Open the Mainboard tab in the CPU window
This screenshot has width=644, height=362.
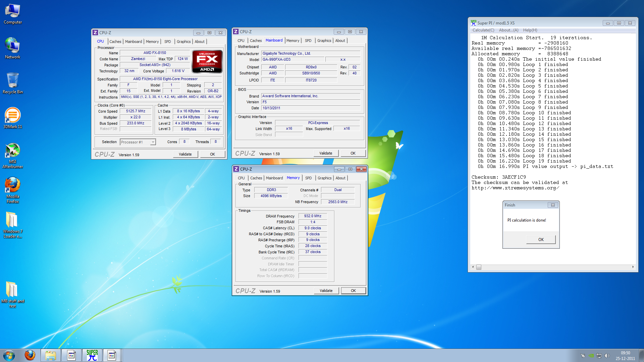coord(133,42)
